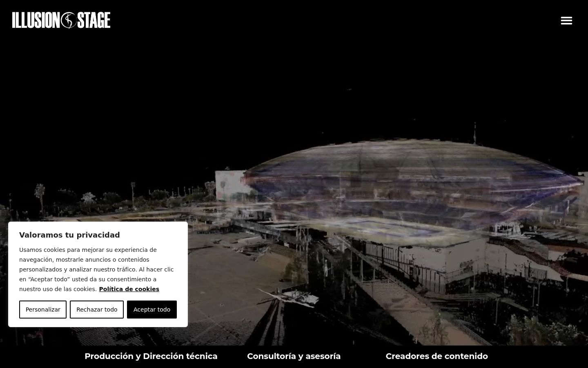
Task: Select Producción y Dirección técnica
Action: [151, 356]
